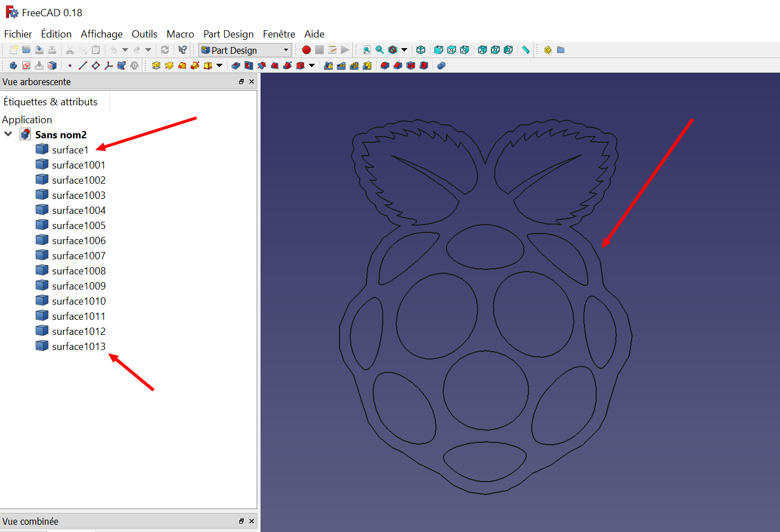The height and width of the screenshot is (532, 780).
Task: Select the Chamfer tool
Action: click(x=398, y=66)
